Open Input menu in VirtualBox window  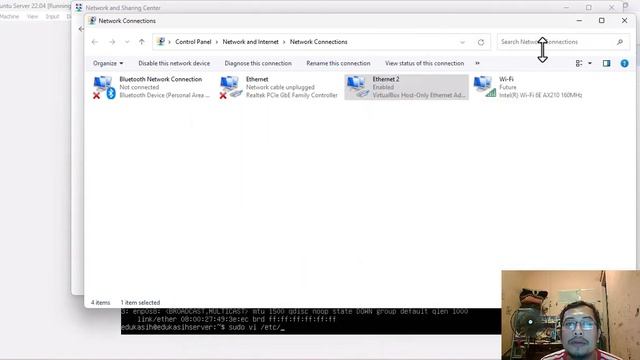(x=52, y=16)
